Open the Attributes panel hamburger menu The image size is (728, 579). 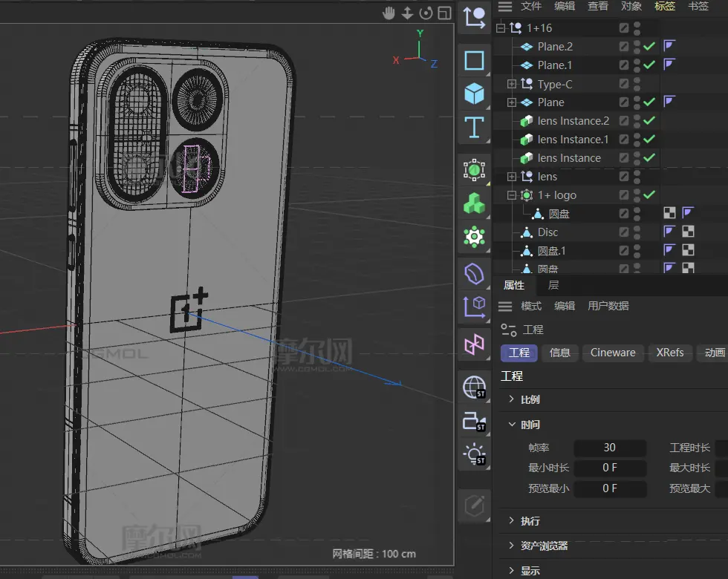click(504, 306)
